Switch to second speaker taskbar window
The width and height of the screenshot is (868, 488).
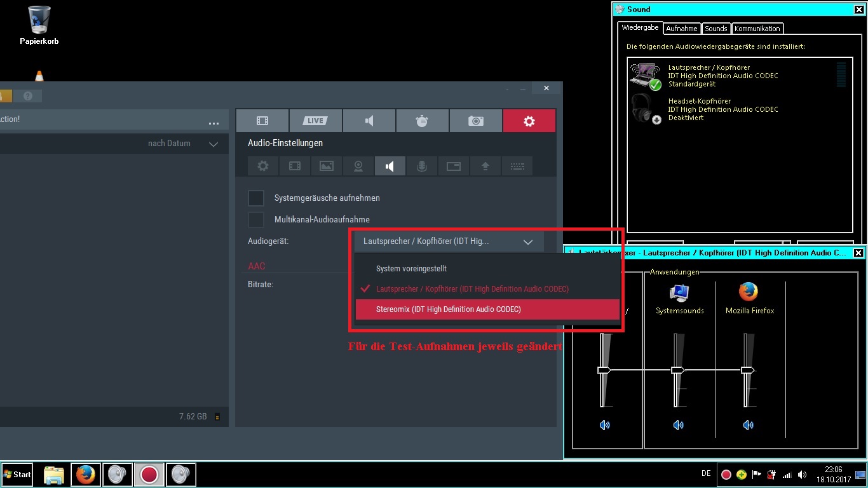(181, 474)
